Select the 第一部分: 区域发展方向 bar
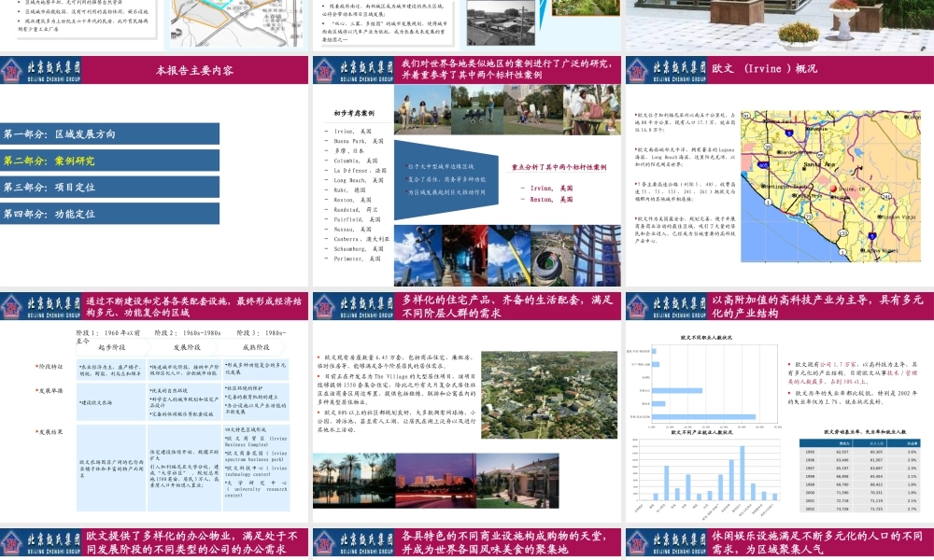 [x=109, y=133]
